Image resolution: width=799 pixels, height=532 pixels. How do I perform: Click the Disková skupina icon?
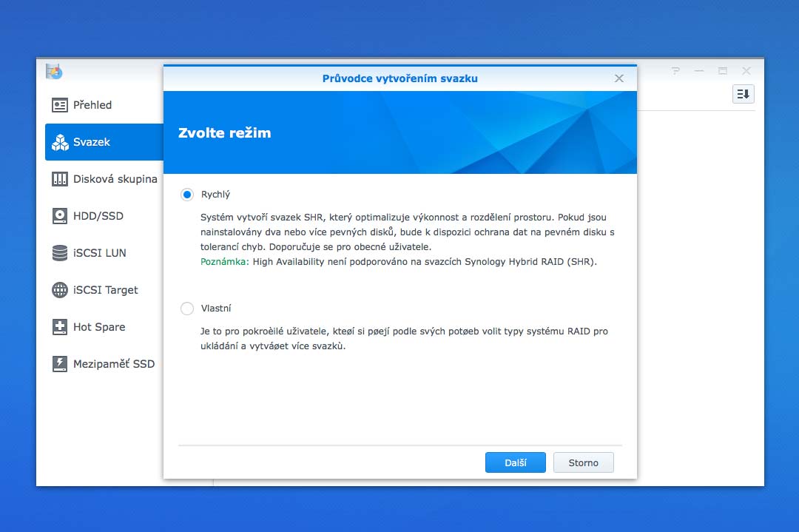pos(60,179)
